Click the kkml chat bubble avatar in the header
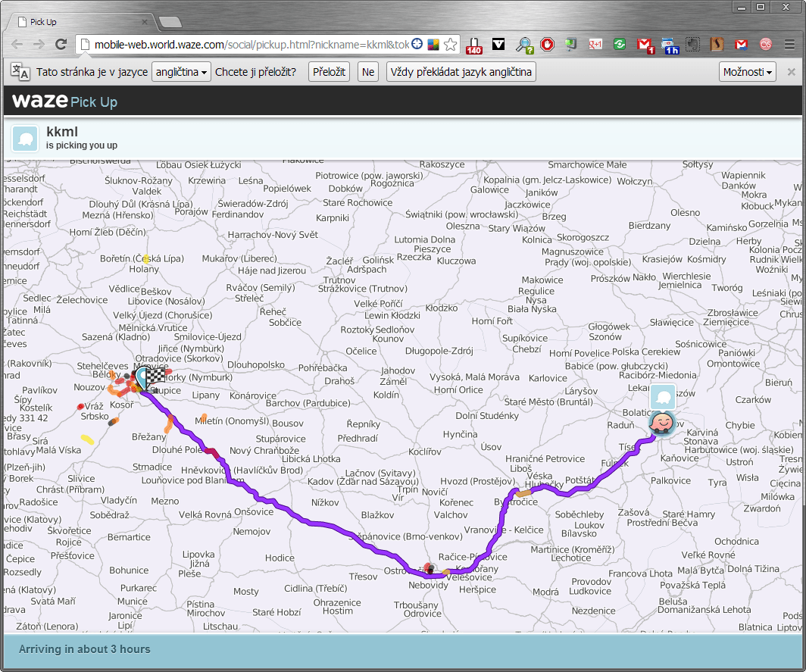This screenshot has width=806, height=672. [25, 139]
